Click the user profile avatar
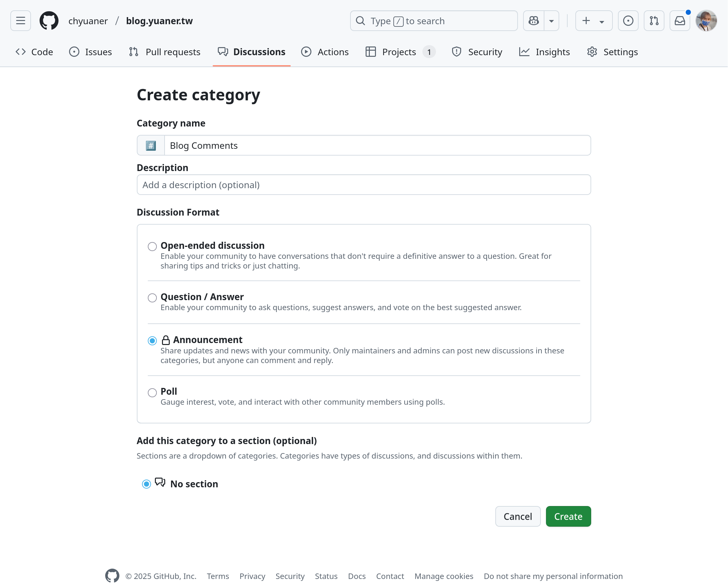This screenshot has height=588, width=728. [x=706, y=21]
